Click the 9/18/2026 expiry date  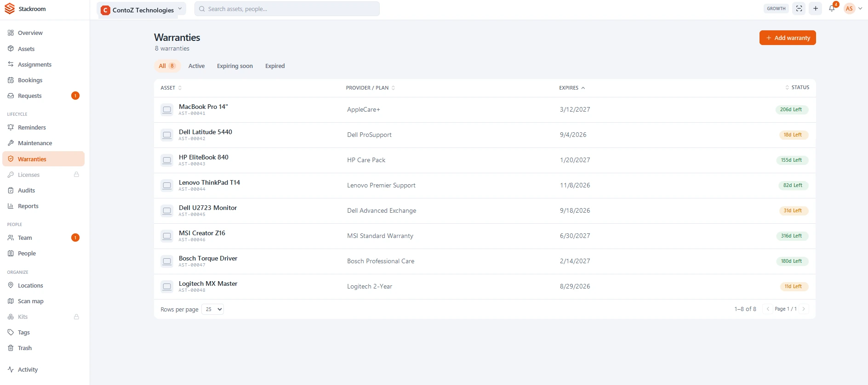pos(575,210)
